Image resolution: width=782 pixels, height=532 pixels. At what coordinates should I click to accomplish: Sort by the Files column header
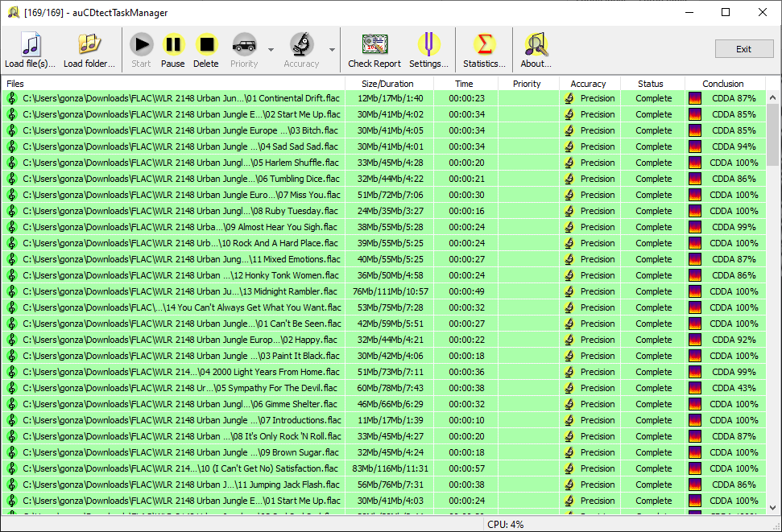pos(173,83)
